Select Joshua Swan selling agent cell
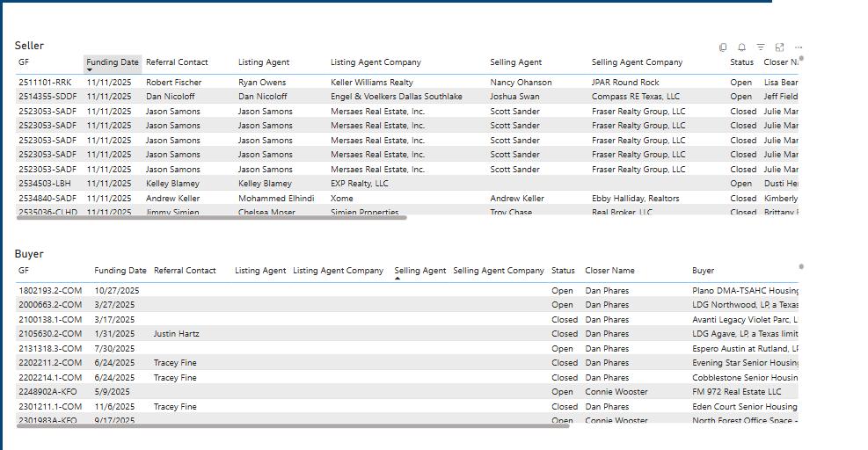 coord(514,97)
